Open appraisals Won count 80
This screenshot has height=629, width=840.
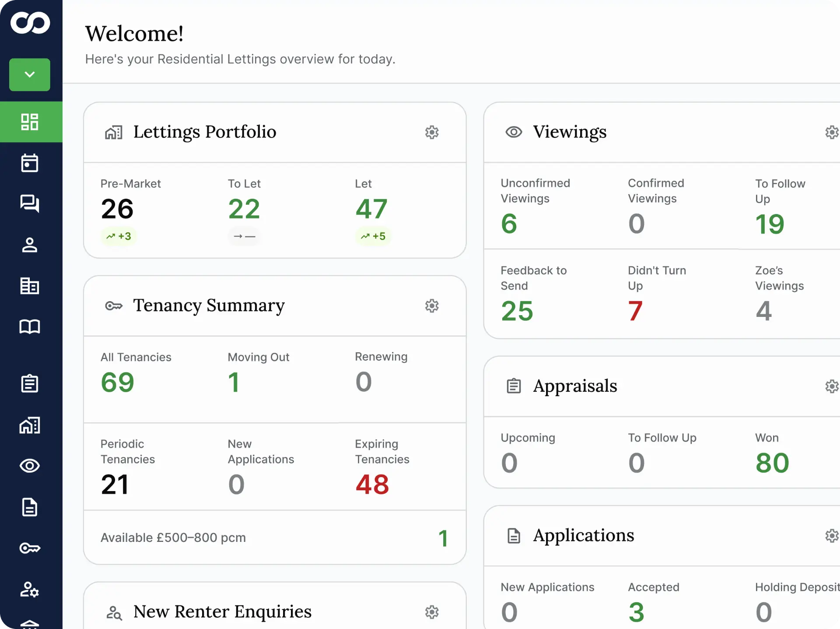point(772,463)
